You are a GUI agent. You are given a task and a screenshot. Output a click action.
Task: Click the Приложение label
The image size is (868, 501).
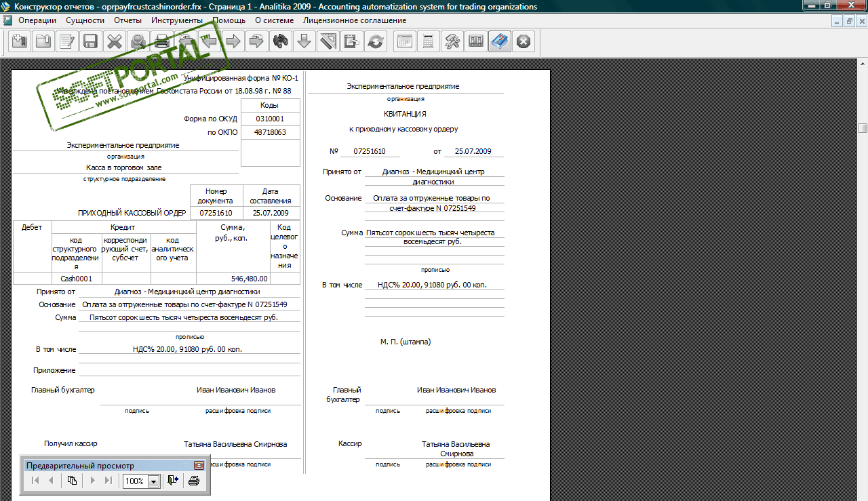(x=54, y=370)
